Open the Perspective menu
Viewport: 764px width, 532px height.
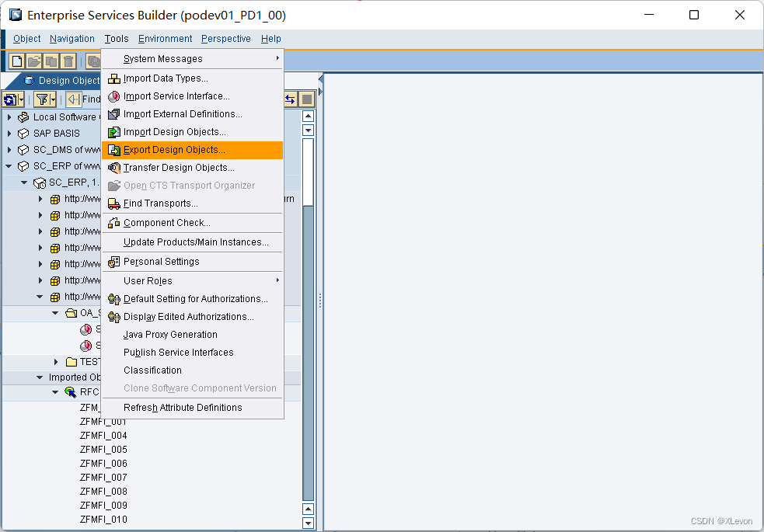226,39
